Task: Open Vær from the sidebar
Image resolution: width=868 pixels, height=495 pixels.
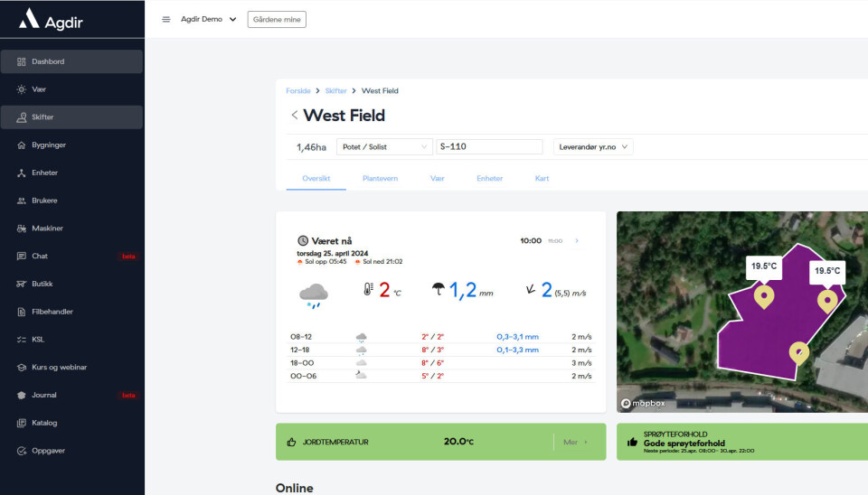Action: (39, 89)
